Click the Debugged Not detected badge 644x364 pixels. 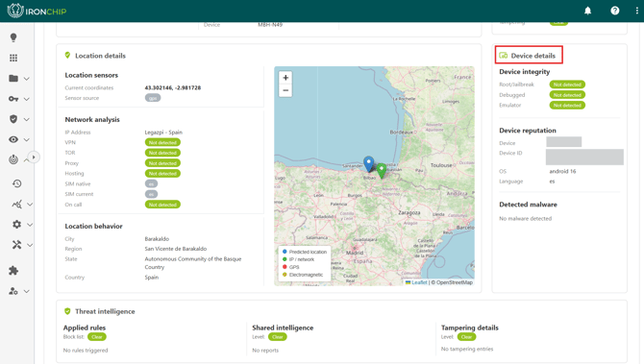[567, 95]
